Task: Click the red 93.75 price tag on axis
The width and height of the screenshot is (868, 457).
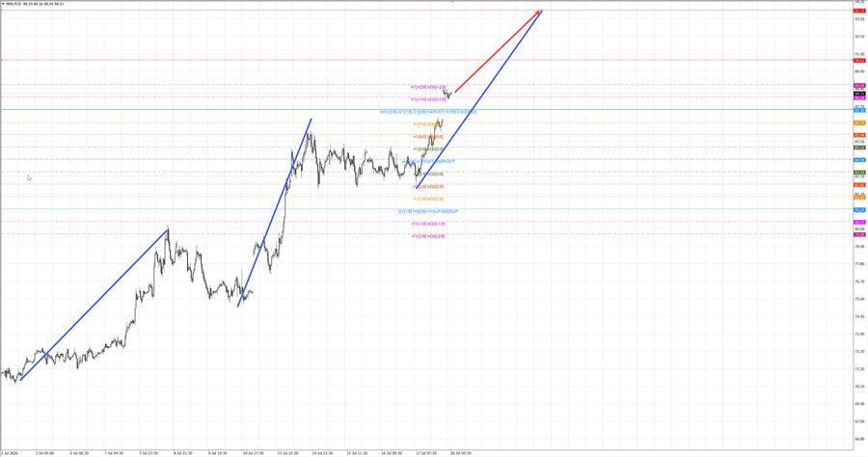Action: (x=859, y=11)
